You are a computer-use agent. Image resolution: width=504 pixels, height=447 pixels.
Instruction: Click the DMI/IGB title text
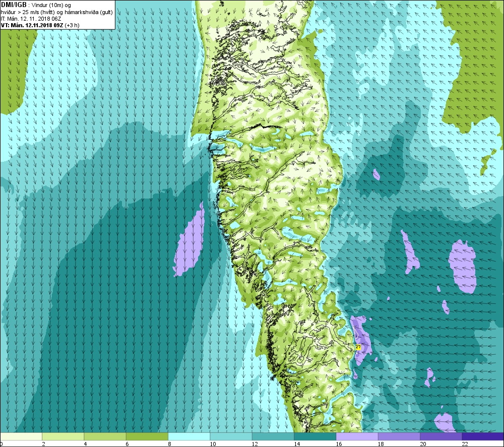point(14,5)
